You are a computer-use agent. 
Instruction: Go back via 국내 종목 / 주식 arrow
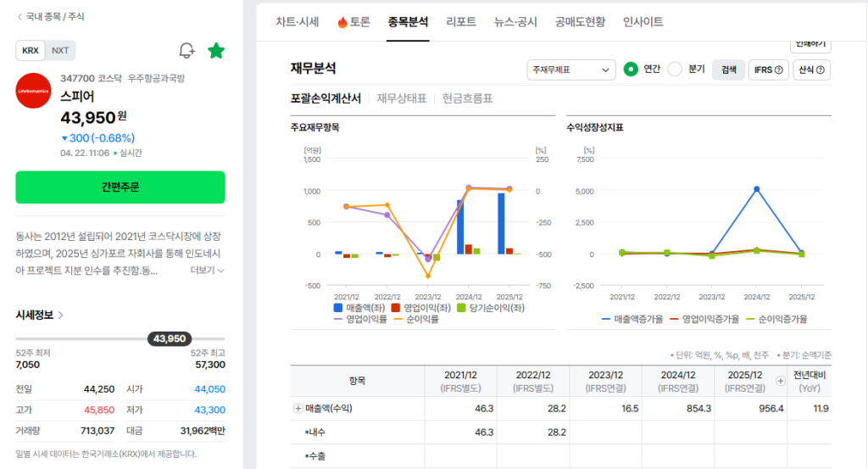coord(20,17)
